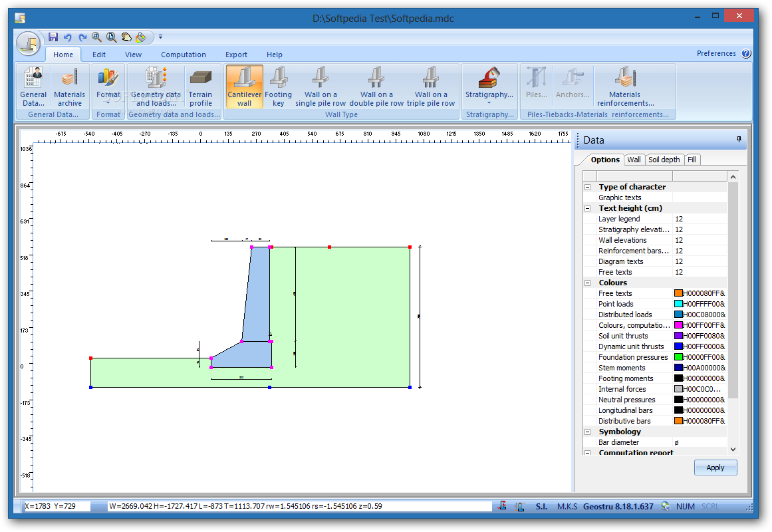Open the View ribbon tab
The width and height of the screenshot is (772, 532).
133,55
